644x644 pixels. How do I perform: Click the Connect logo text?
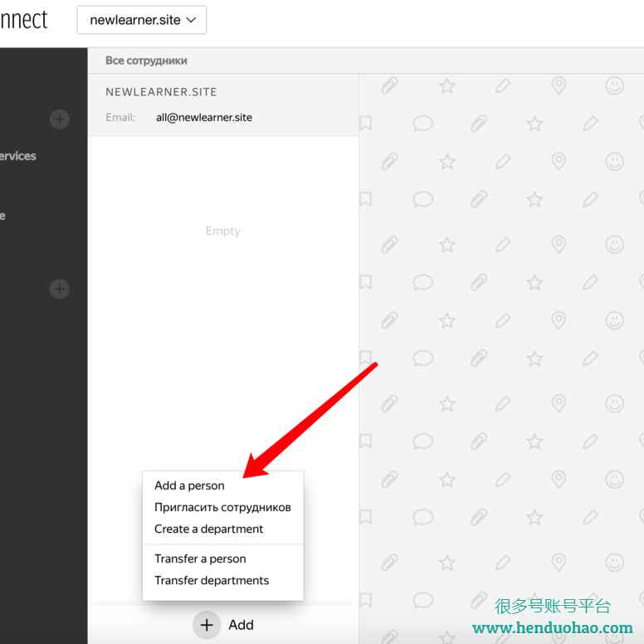coord(24,20)
